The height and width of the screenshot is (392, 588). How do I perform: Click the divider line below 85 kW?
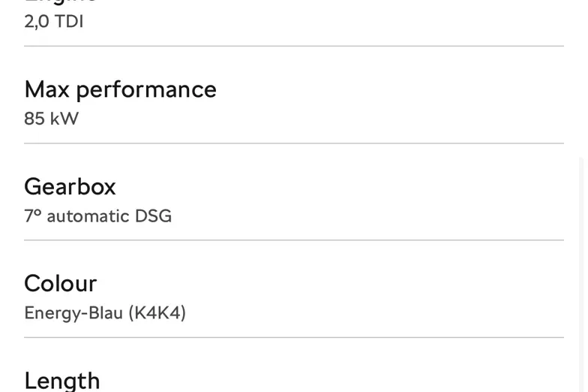coord(293,143)
